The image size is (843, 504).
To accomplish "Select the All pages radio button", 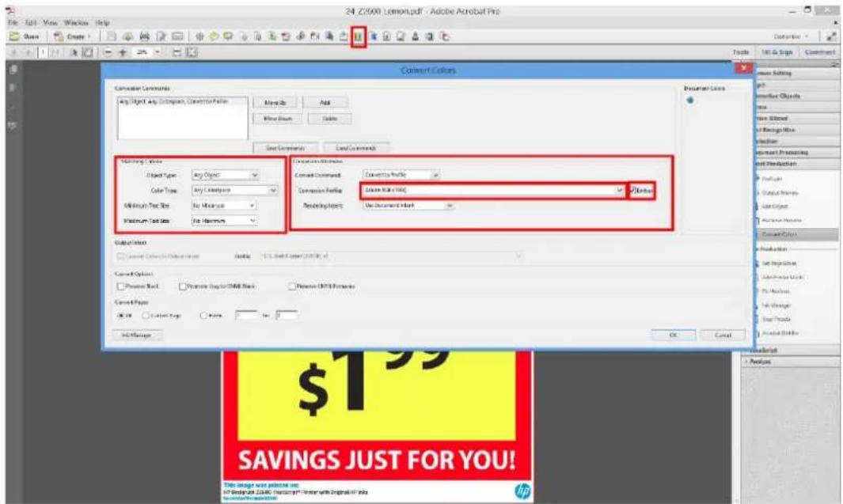I will (x=120, y=316).
